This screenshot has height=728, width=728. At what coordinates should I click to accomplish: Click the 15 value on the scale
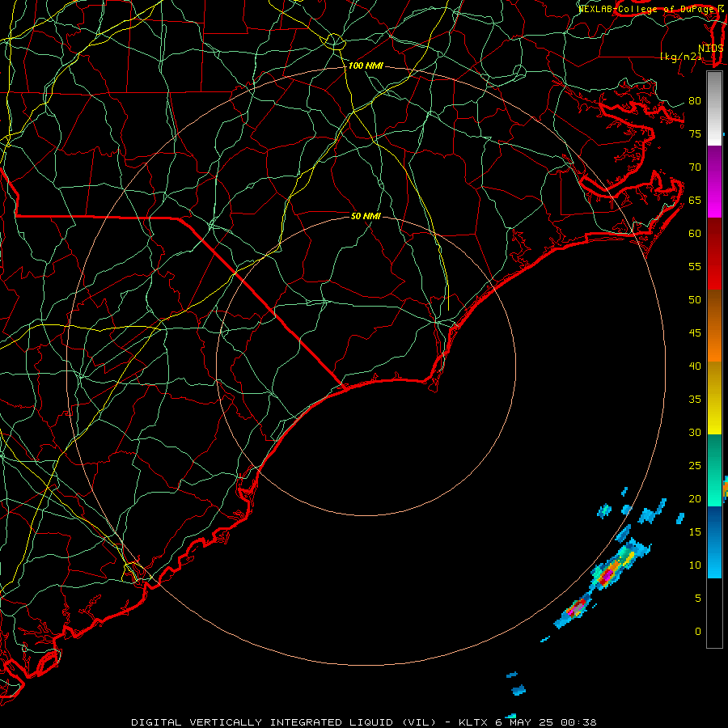[x=695, y=532]
